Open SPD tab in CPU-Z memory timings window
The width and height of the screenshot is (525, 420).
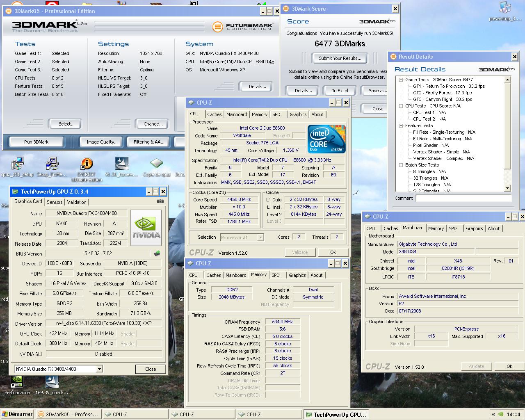click(276, 275)
